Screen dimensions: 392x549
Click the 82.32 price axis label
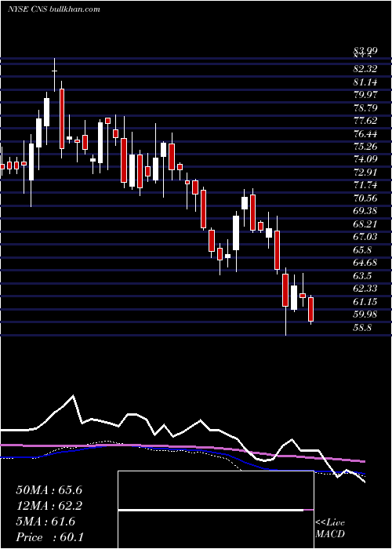(365, 69)
